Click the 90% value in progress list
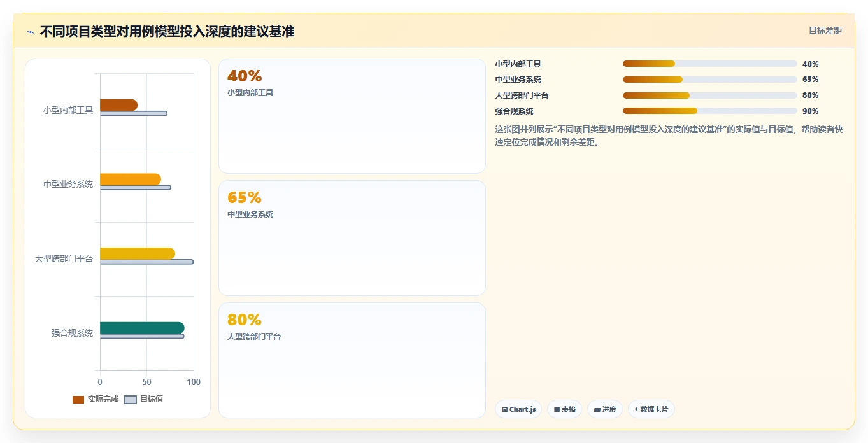Image resolution: width=868 pixels, height=443 pixels. pos(810,111)
